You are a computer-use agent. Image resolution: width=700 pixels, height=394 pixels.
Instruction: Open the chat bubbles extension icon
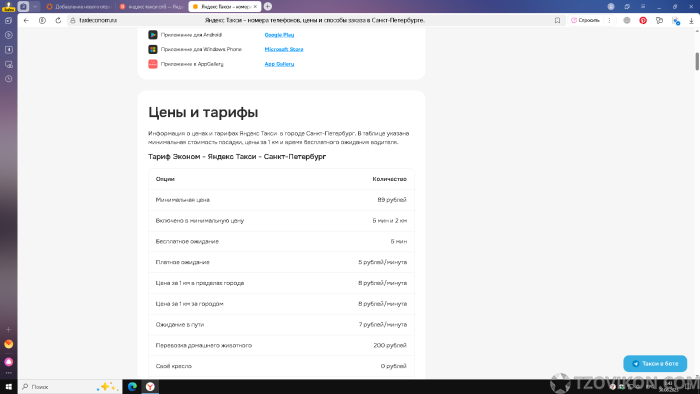(659, 21)
